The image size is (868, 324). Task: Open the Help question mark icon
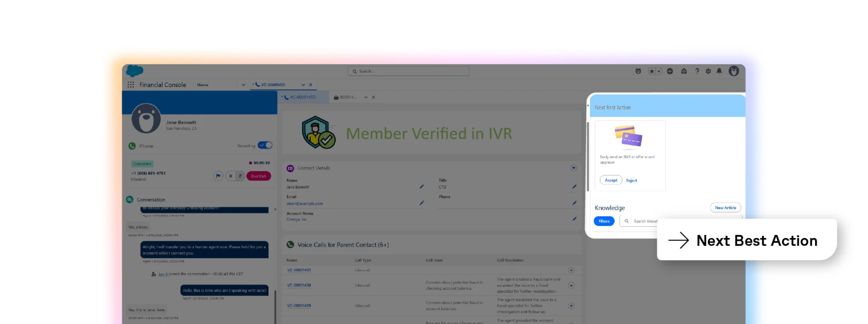click(697, 71)
